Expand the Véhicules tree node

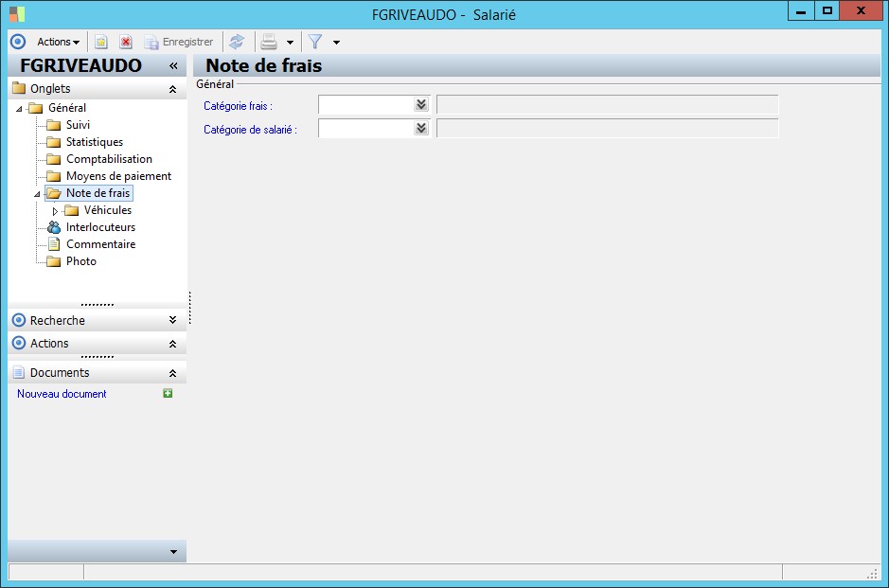(55, 211)
